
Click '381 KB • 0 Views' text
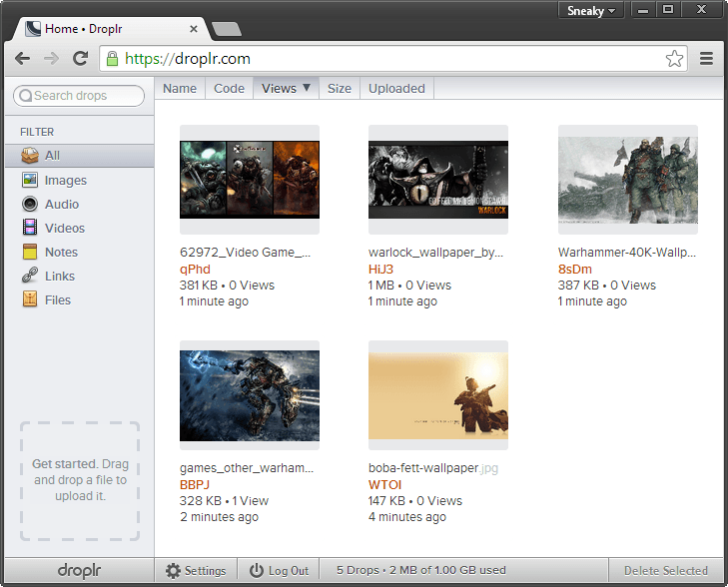[x=227, y=285]
